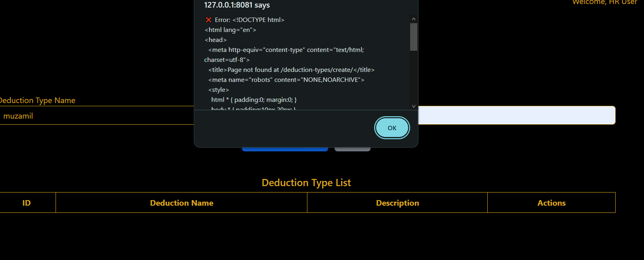This screenshot has height=260, width=644.
Task: Click OK to dismiss the error dialog
Action: point(392,128)
